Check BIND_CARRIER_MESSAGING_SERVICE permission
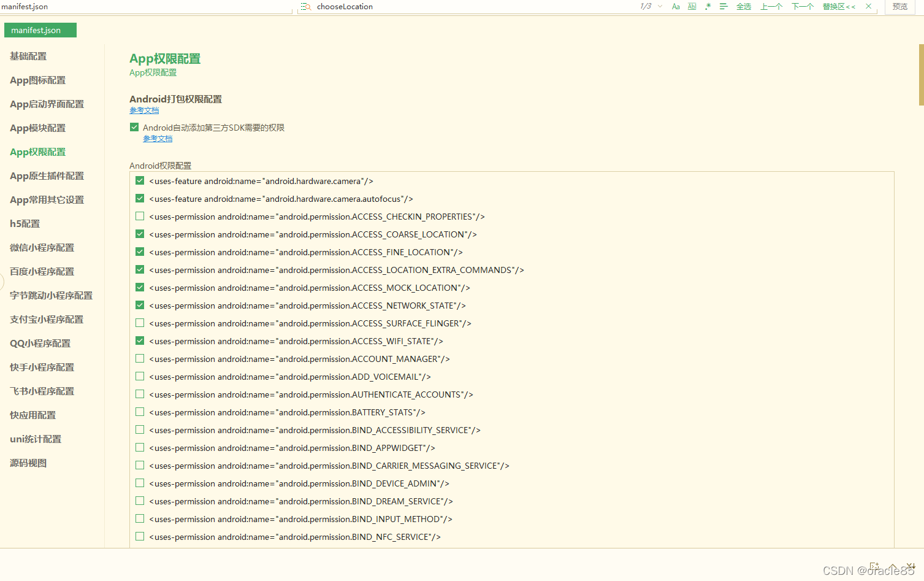The height and width of the screenshot is (581, 924). tap(140, 465)
